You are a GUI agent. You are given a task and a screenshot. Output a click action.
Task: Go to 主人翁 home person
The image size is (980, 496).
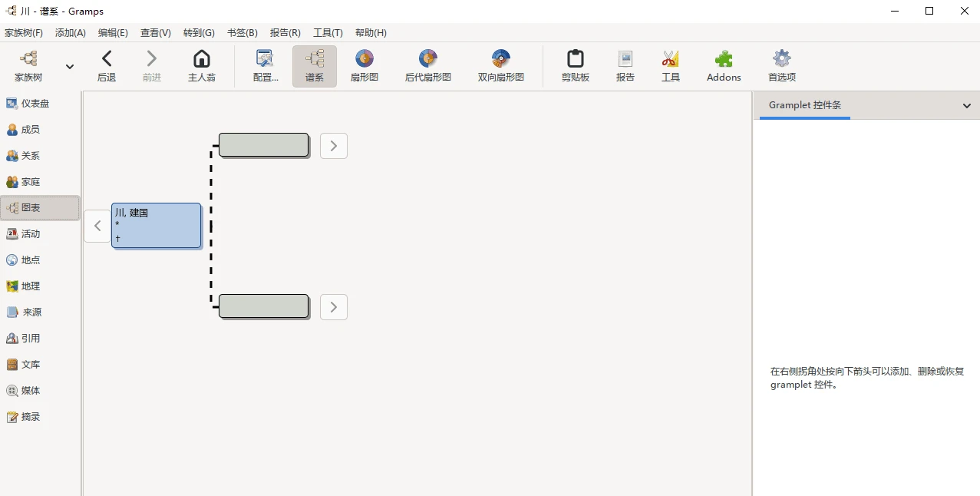coord(201,65)
